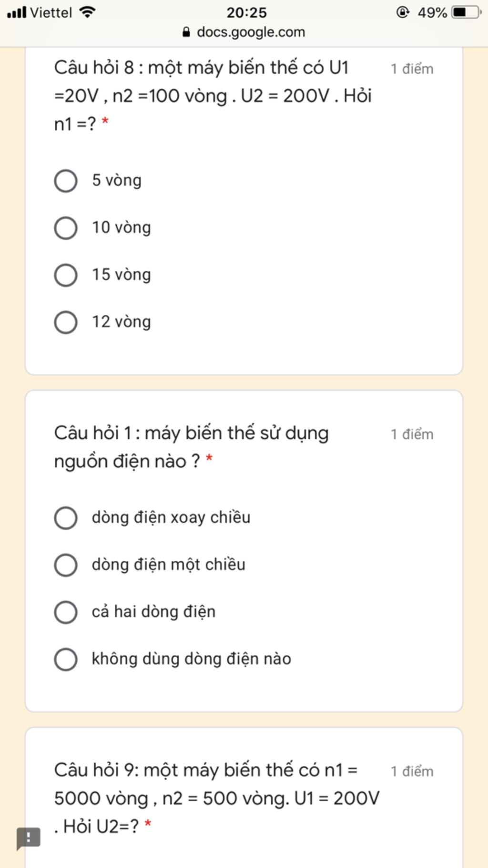Select the "5 vòng" answer
Viewport: 488px width, 868px height.
point(66,181)
